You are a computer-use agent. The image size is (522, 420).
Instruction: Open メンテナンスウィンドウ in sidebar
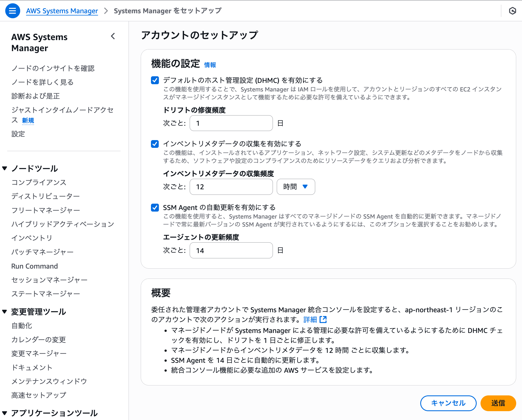coord(49,381)
